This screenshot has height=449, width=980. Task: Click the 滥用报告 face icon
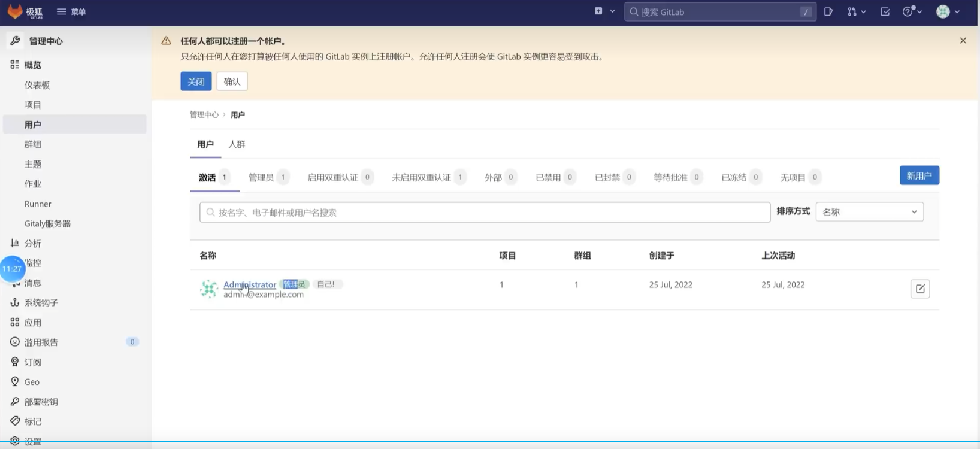pyautogui.click(x=15, y=342)
